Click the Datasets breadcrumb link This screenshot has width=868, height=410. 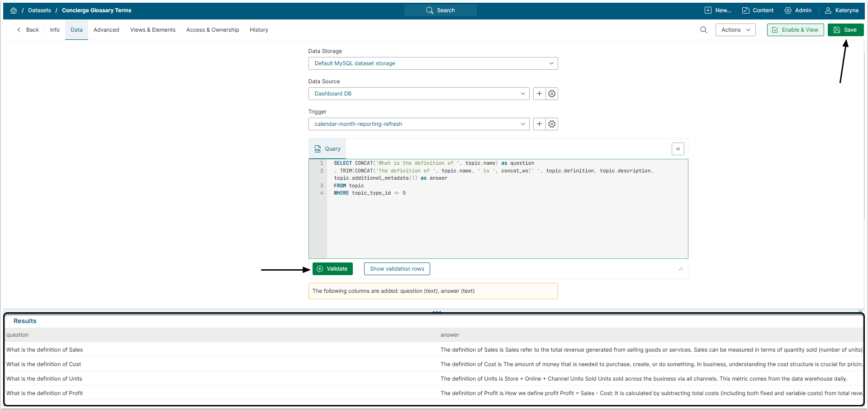point(39,10)
